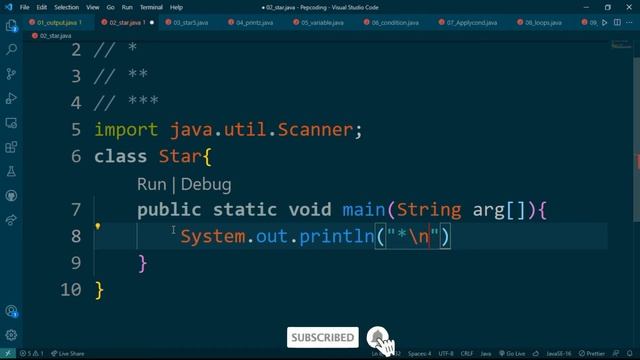Click the notification bell beside SUBSCRIBED
Screen dimensions: 640x360
point(377,337)
